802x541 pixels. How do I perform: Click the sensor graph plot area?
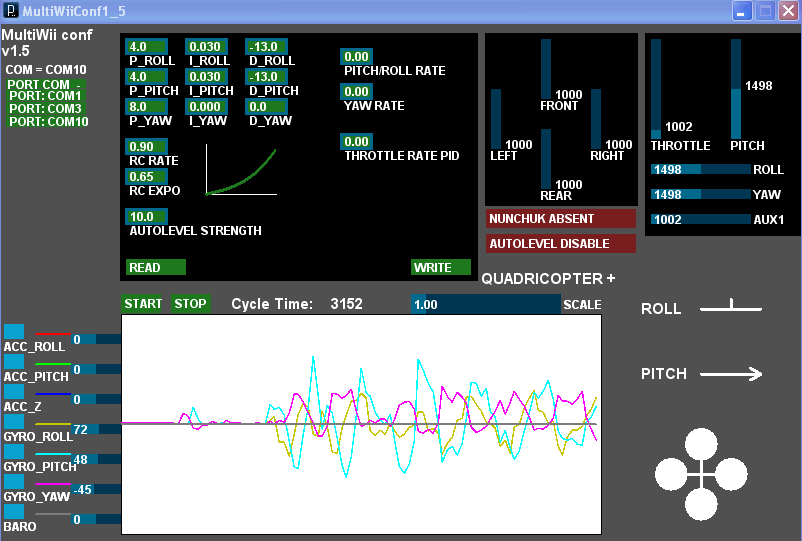pos(361,424)
